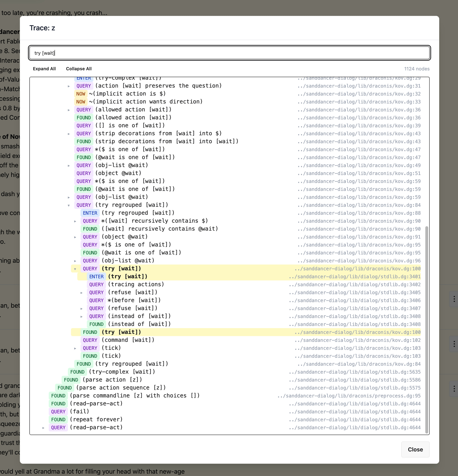Collapse the highlighted QUERY (try [wait]) node
Viewport: 458px width, 476px height.
tap(75, 269)
